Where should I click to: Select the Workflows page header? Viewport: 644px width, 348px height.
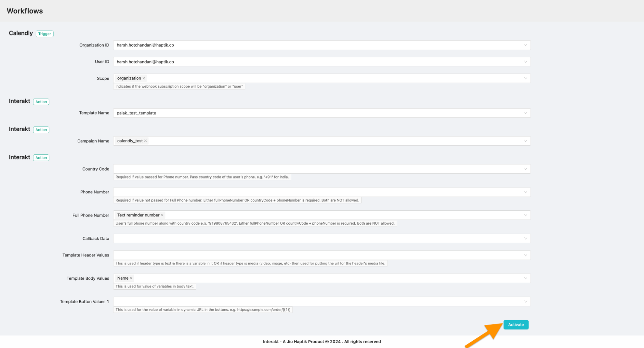coord(25,11)
